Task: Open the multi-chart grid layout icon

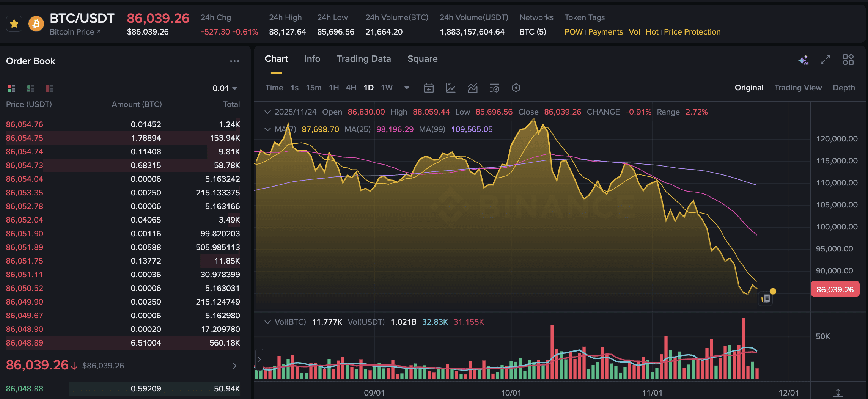Action: tap(848, 60)
